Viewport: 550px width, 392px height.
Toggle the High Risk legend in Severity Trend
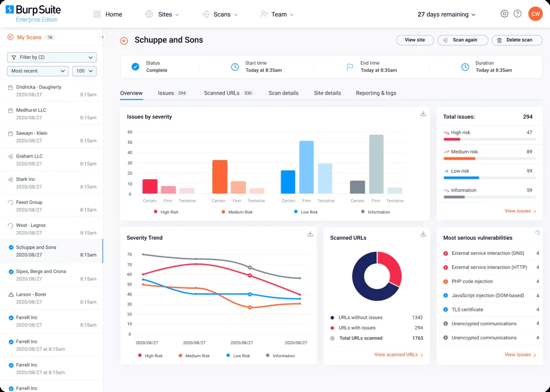click(151, 355)
